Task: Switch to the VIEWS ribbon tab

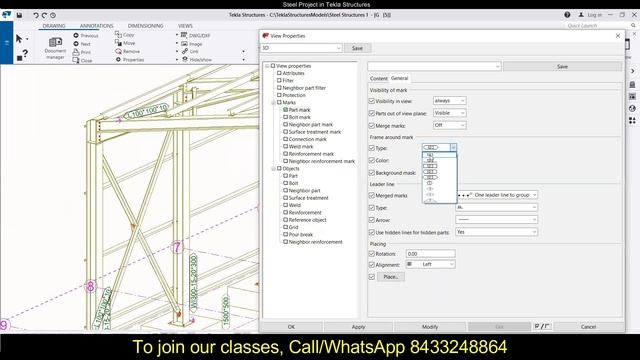Action: click(185, 26)
